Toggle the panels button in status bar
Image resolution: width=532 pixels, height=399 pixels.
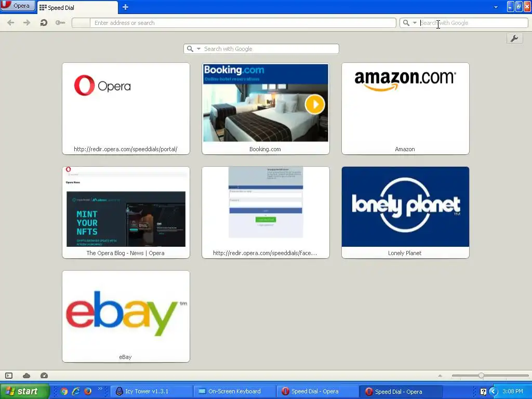pos(9,376)
